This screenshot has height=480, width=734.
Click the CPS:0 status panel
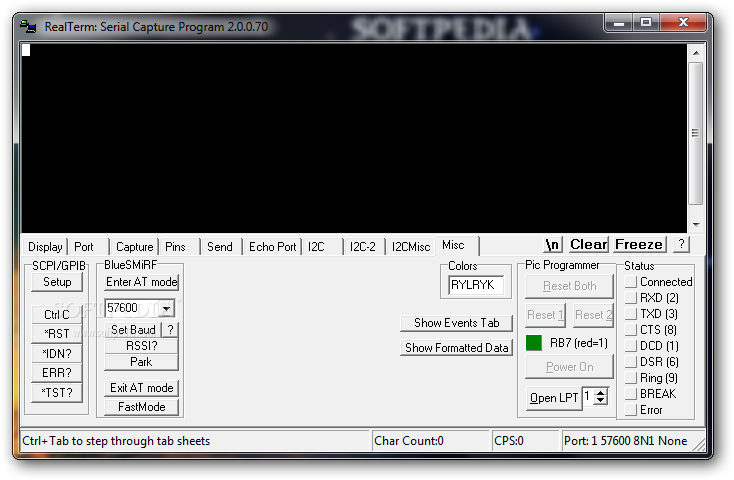[x=526, y=441]
